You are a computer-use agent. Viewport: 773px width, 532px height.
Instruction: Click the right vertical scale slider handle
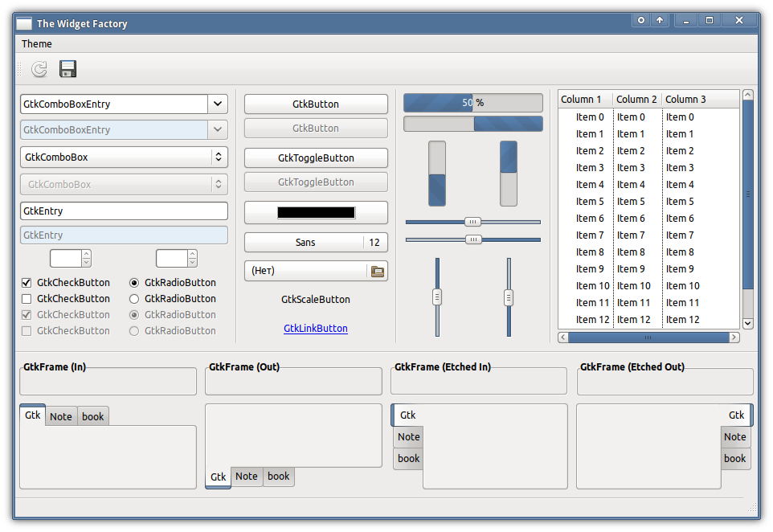509,298
